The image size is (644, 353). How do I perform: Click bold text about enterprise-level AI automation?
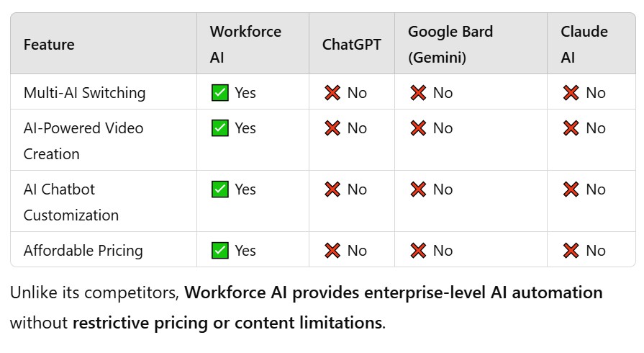point(394,293)
